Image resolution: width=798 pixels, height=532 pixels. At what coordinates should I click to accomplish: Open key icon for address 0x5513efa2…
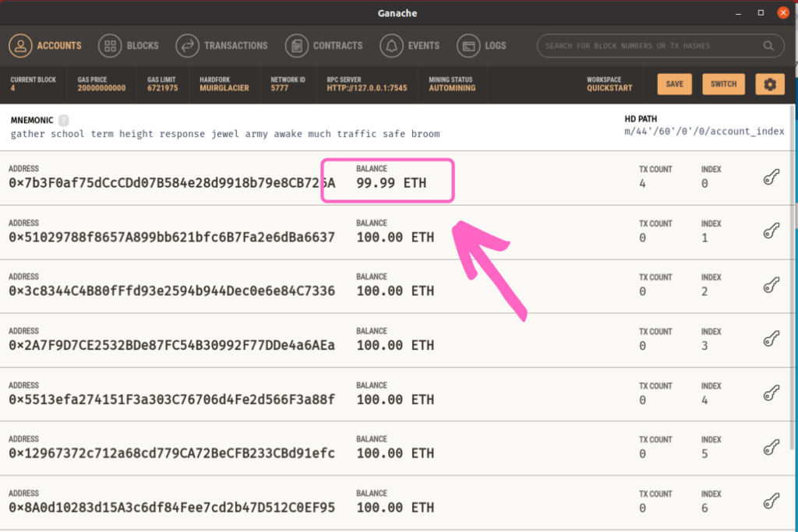771,393
